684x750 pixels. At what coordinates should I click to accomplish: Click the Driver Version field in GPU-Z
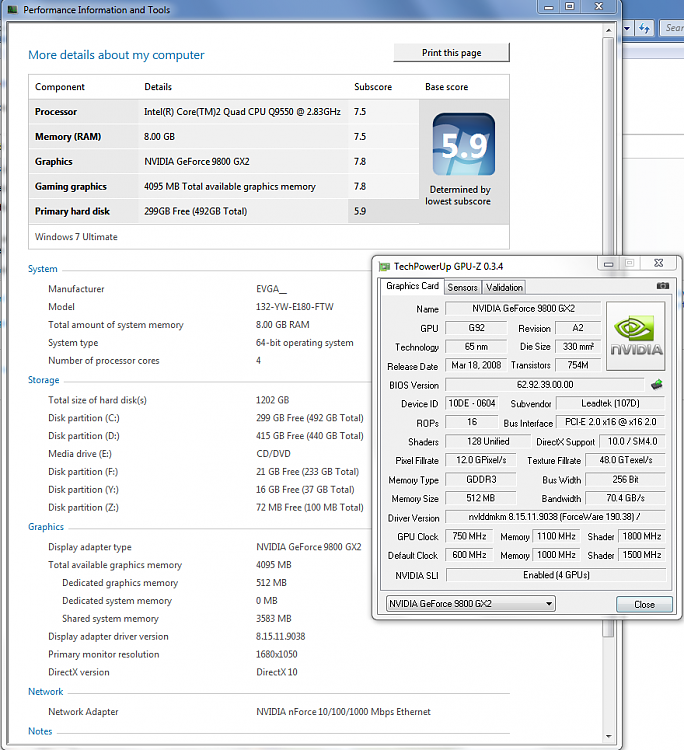click(x=555, y=517)
